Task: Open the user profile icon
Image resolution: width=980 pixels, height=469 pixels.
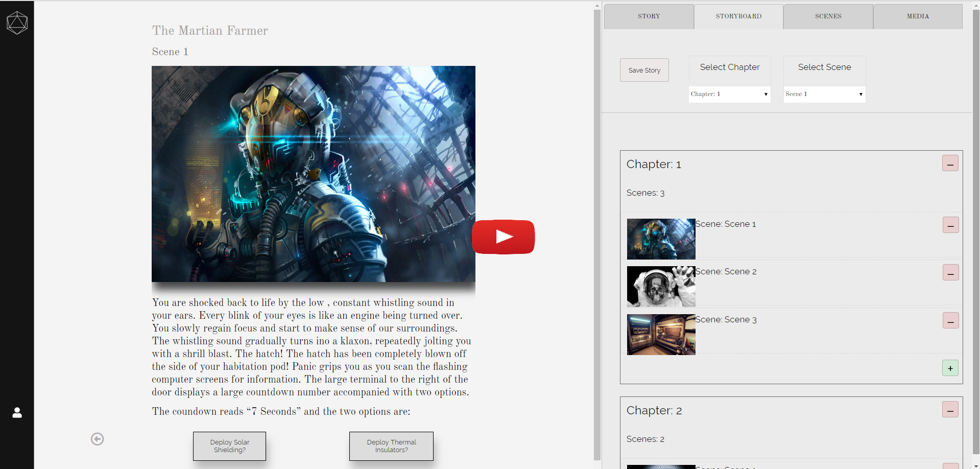Action: pyautogui.click(x=17, y=412)
